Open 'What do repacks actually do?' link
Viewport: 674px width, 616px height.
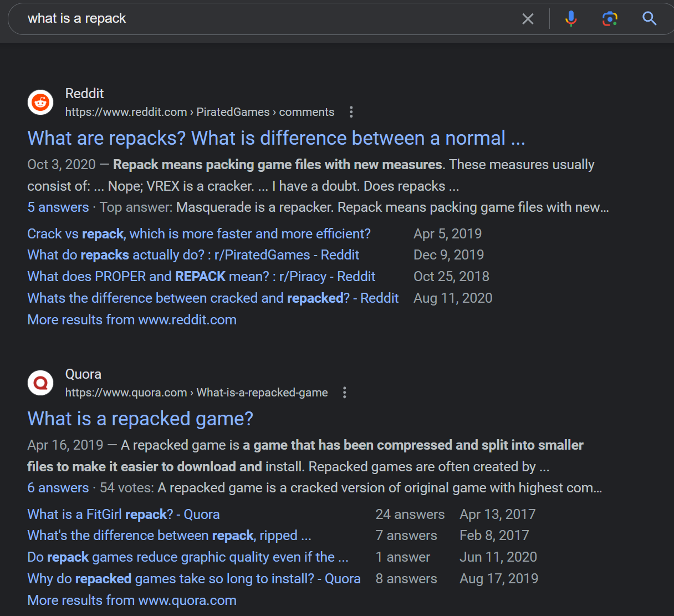(x=193, y=255)
